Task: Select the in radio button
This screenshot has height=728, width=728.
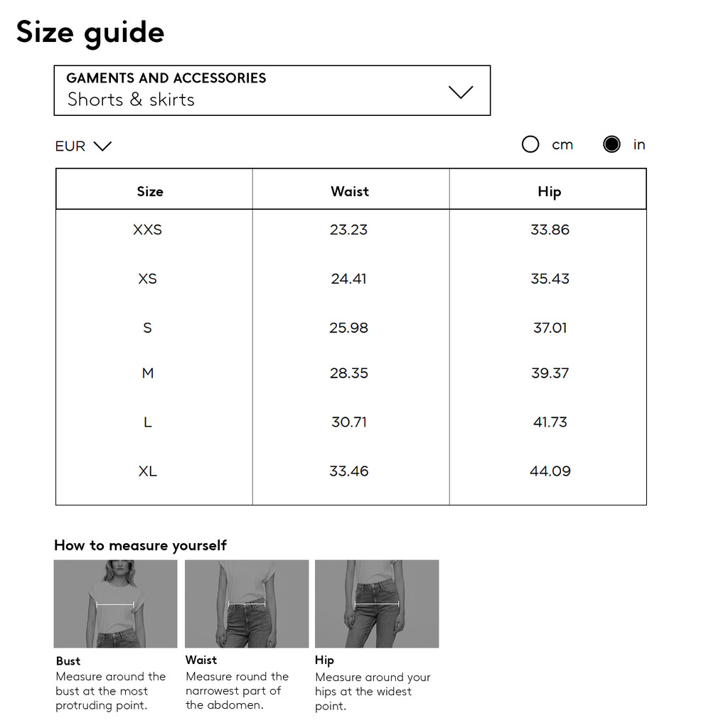Action: tap(611, 144)
